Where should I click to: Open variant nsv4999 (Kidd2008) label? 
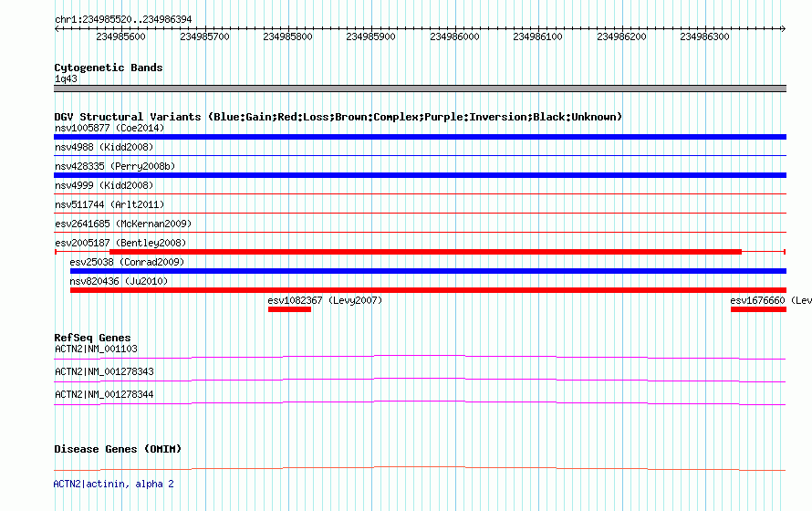pos(104,185)
